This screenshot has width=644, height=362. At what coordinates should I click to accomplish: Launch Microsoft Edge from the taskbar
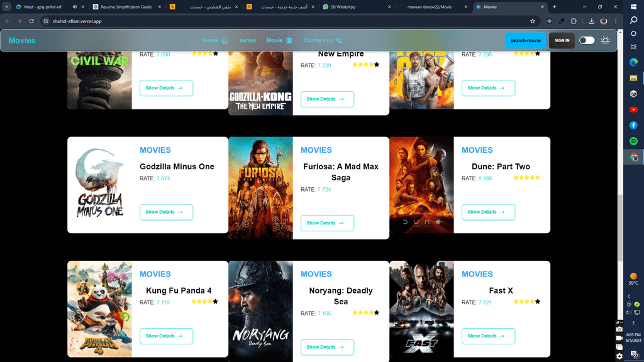click(634, 62)
